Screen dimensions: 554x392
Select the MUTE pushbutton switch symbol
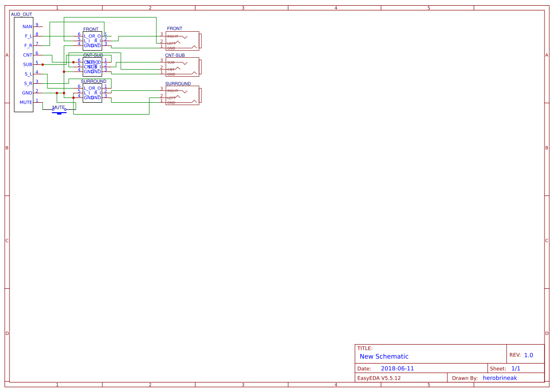point(59,111)
